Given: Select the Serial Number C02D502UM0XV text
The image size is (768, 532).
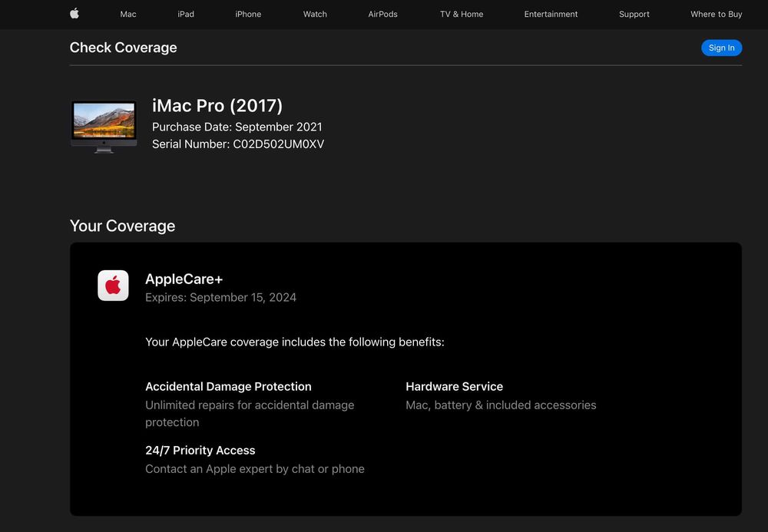Looking at the screenshot, I should pyautogui.click(x=238, y=144).
